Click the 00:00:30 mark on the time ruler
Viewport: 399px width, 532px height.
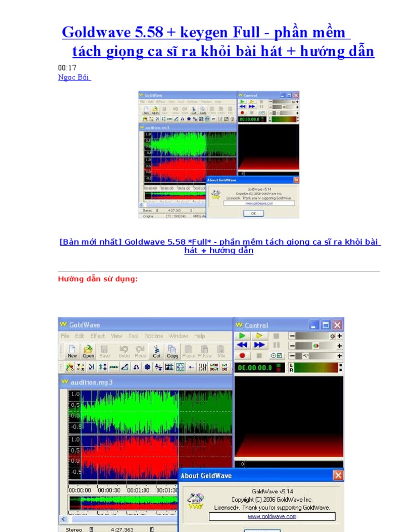click(x=109, y=490)
